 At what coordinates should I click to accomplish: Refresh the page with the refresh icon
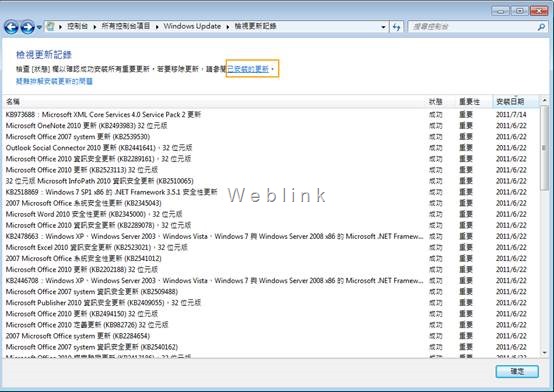point(396,27)
